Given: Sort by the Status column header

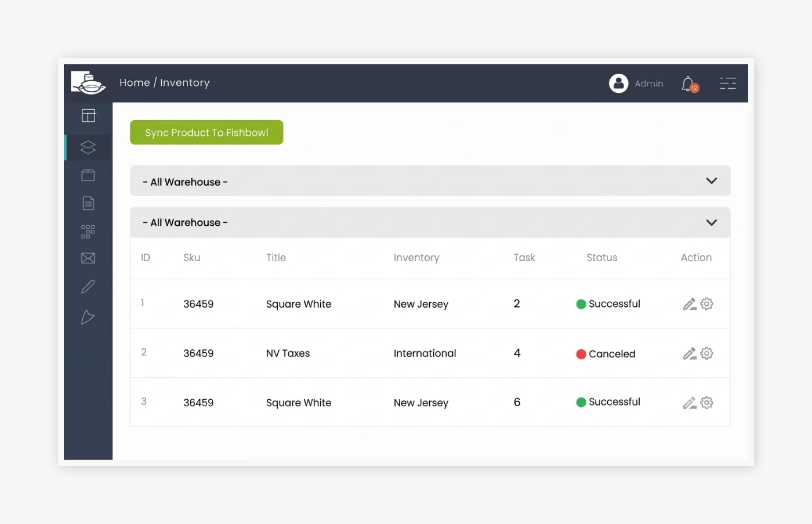Looking at the screenshot, I should tap(602, 257).
